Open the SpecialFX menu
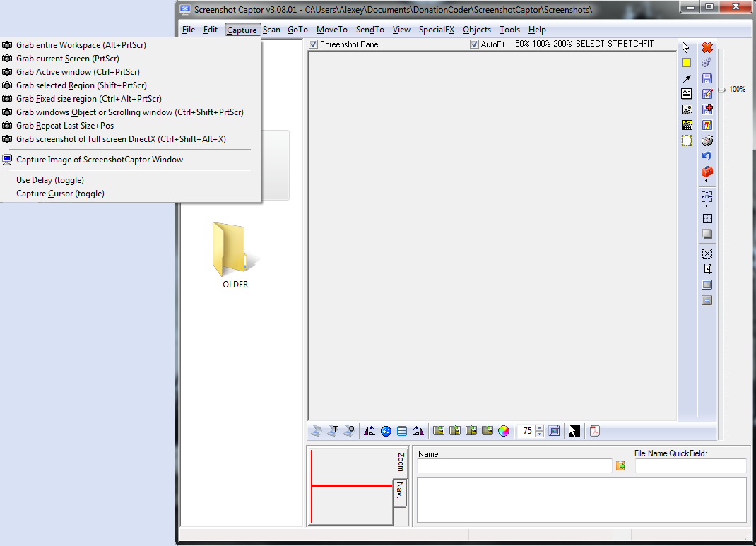This screenshot has width=756, height=546. (437, 30)
